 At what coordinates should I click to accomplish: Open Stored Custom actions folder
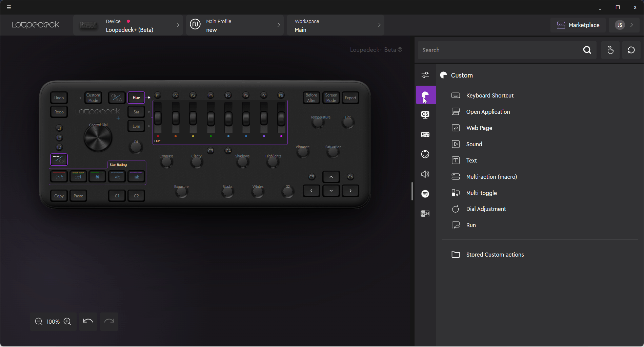(495, 255)
